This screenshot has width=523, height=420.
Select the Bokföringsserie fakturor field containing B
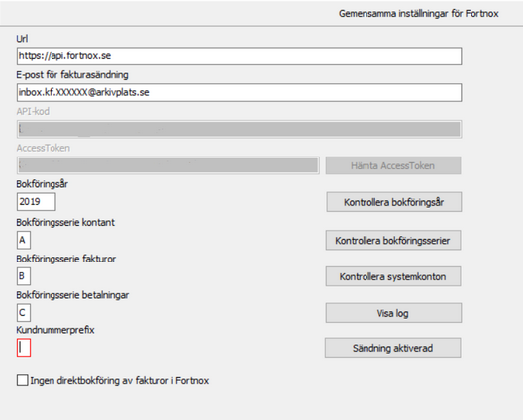click(x=24, y=276)
